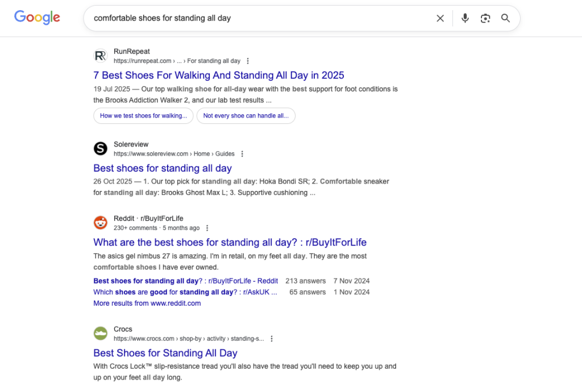Click the Google logo
This screenshot has width=582, height=392.
(x=36, y=17)
